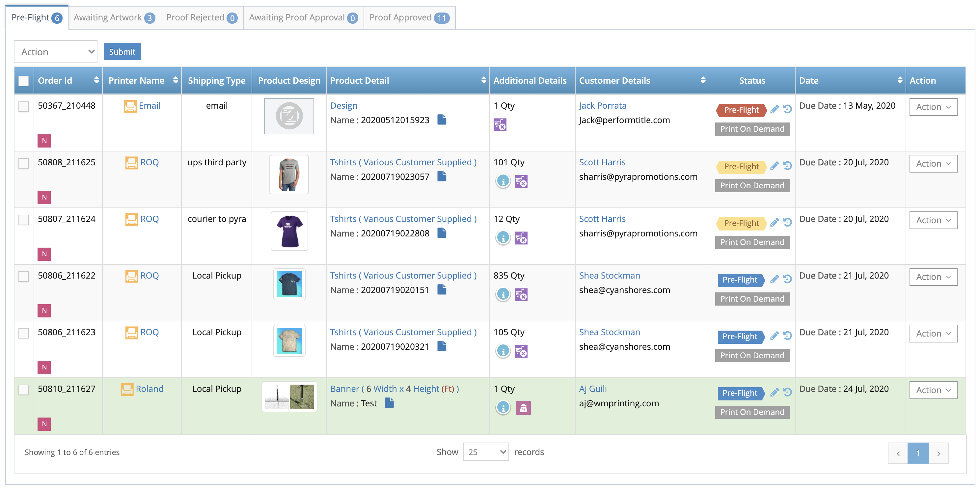Open the Proof Approved tab

coord(409,17)
